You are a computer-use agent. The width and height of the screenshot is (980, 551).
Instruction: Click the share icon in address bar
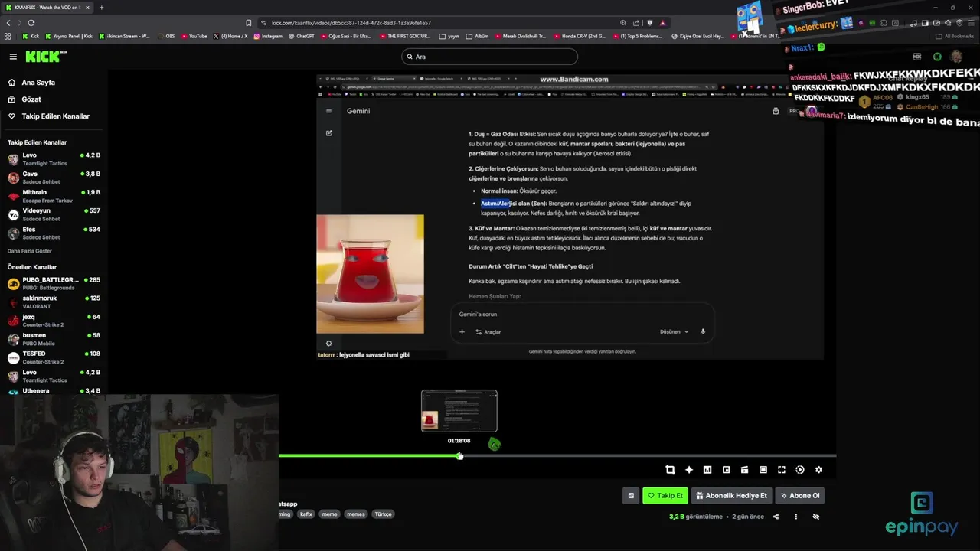click(635, 23)
